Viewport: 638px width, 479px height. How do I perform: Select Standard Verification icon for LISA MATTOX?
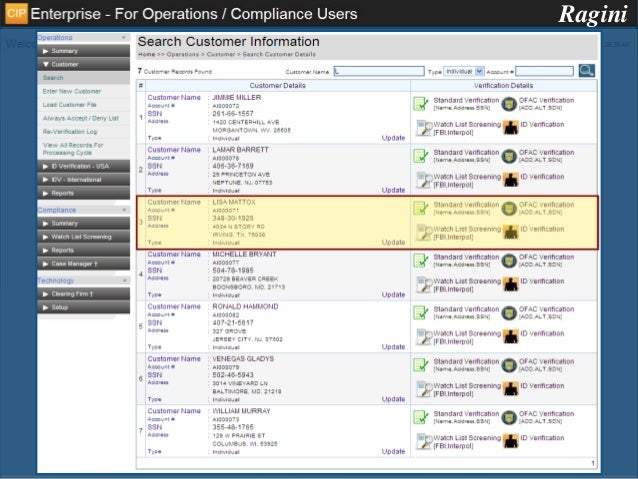pos(421,208)
